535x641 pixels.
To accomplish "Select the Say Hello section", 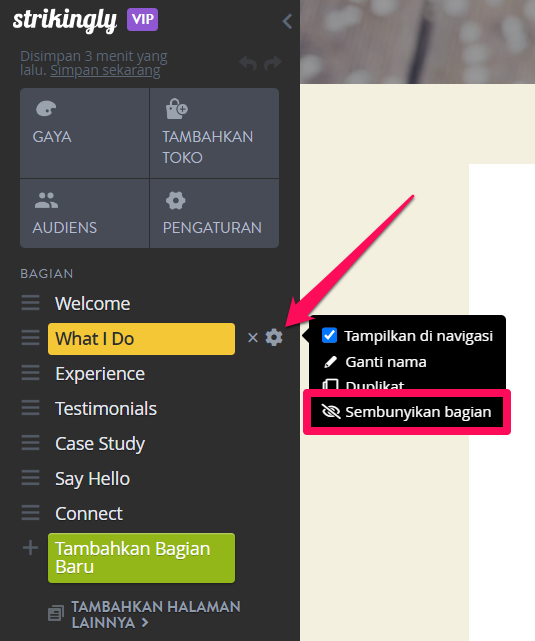I will pyautogui.click(x=92, y=479).
